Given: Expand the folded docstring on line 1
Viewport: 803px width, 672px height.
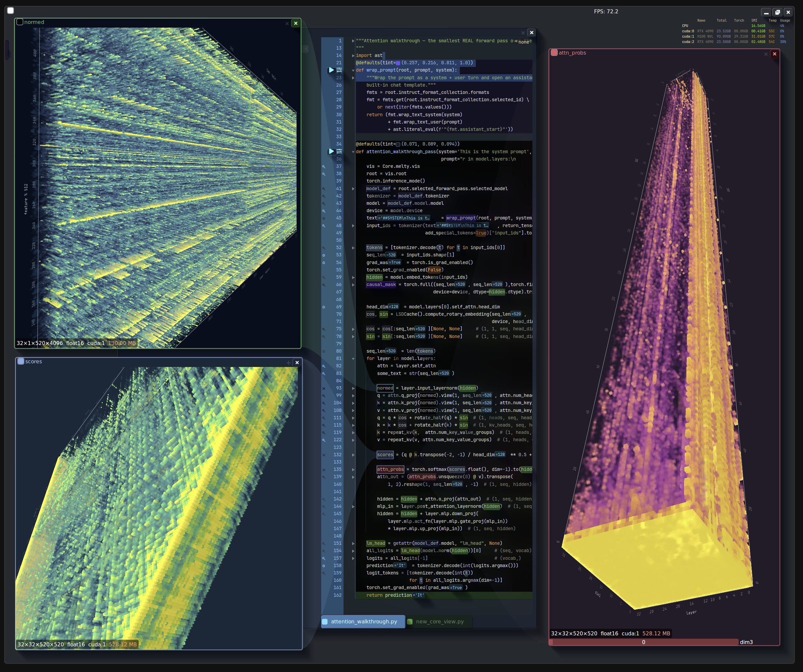Looking at the screenshot, I should [353, 41].
